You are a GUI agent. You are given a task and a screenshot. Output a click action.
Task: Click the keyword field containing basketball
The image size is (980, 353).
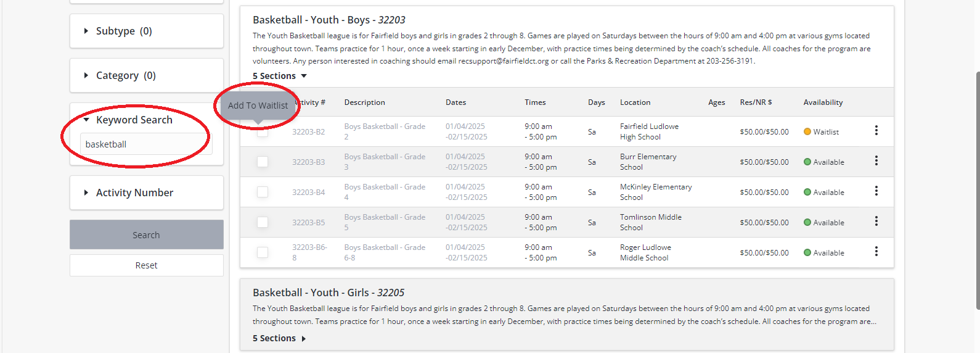point(146,144)
